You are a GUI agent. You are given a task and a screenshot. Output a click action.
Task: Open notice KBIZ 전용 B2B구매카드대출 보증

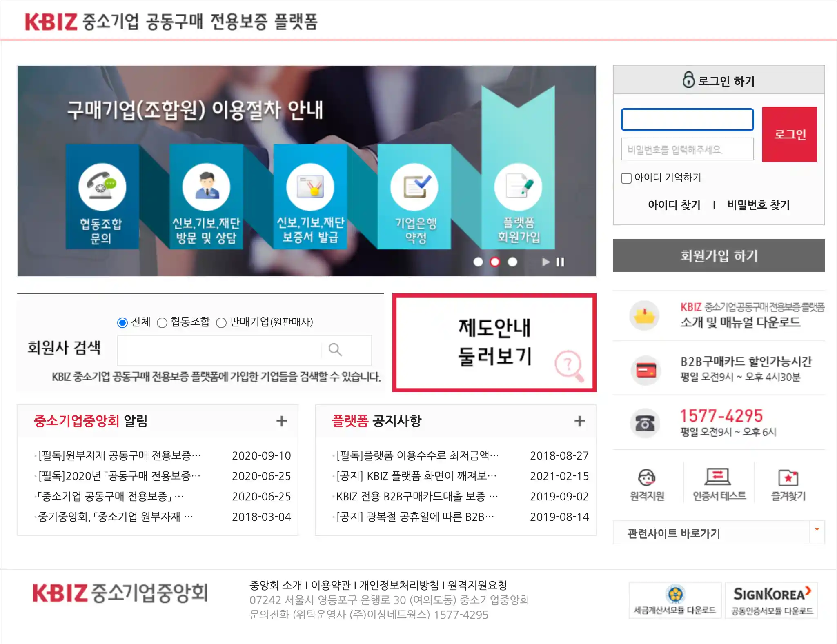417,496
